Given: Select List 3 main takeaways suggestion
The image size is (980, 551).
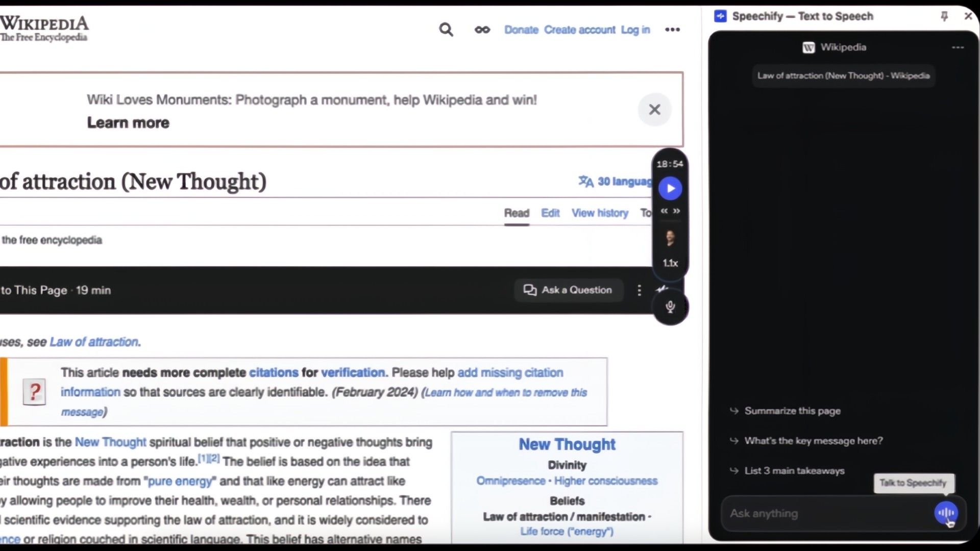Looking at the screenshot, I should click(794, 470).
